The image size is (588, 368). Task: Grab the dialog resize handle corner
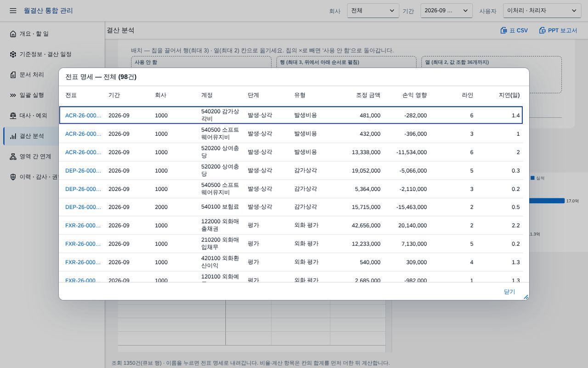[x=526, y=297]
